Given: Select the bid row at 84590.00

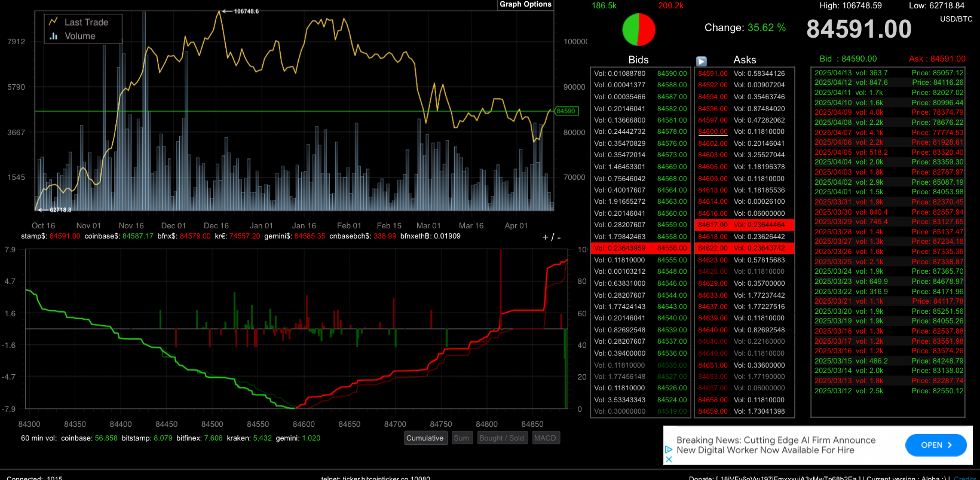Looking at the screenshot, I should [640, 74].
